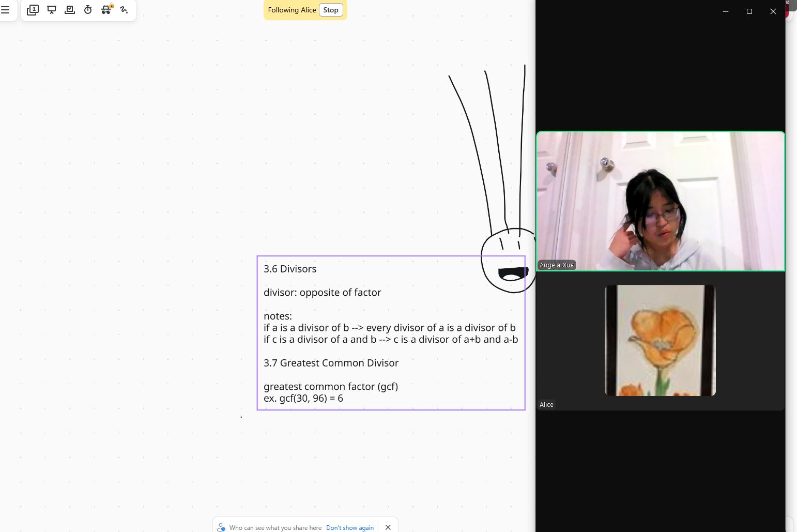Minimize the video call window

tap(726, 11)
